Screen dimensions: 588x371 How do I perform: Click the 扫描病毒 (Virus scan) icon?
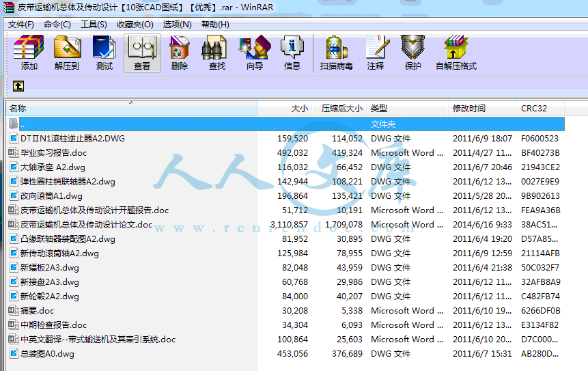coord(337,48)
